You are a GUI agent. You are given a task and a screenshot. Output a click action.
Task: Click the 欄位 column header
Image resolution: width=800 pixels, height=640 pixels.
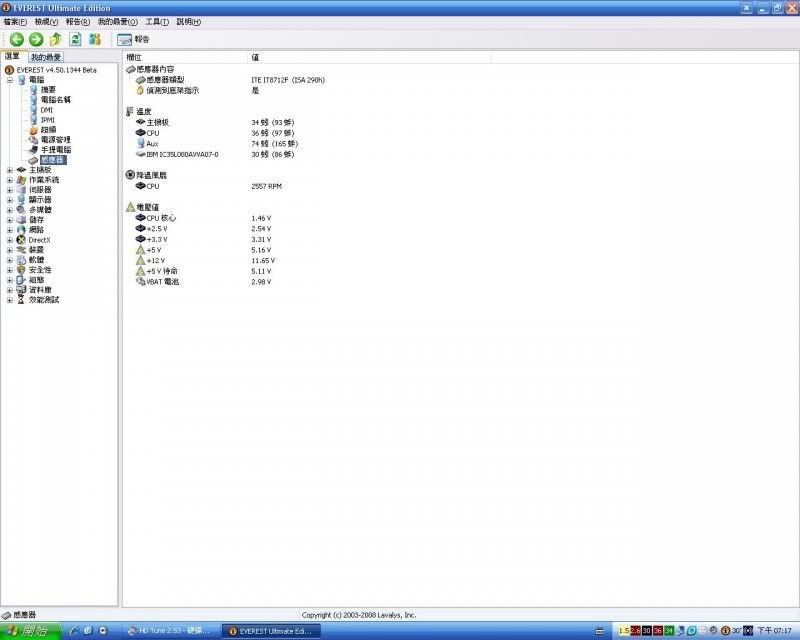tap(135, 57)
